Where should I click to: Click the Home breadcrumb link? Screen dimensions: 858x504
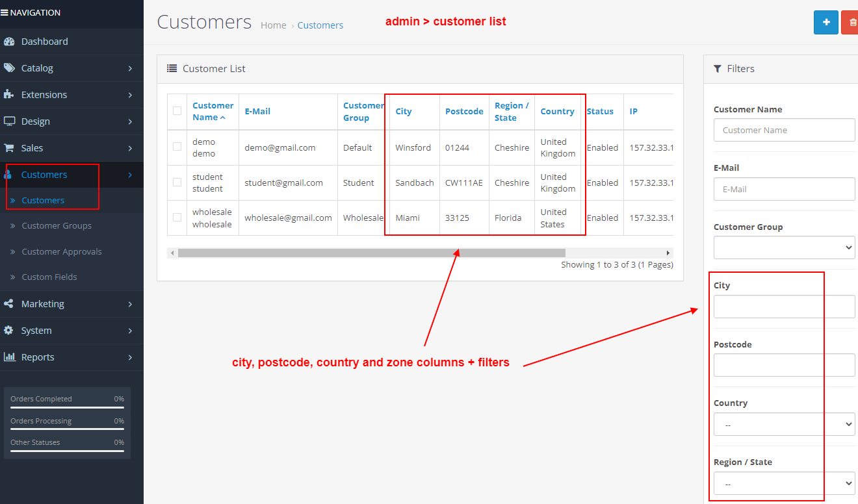pos(274,25)
